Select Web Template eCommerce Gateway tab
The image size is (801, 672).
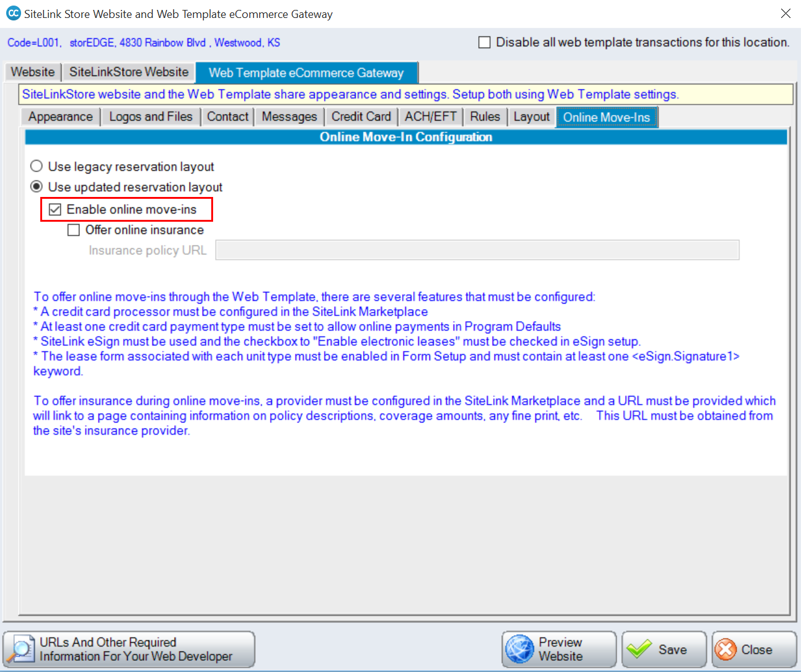[306, 72]
